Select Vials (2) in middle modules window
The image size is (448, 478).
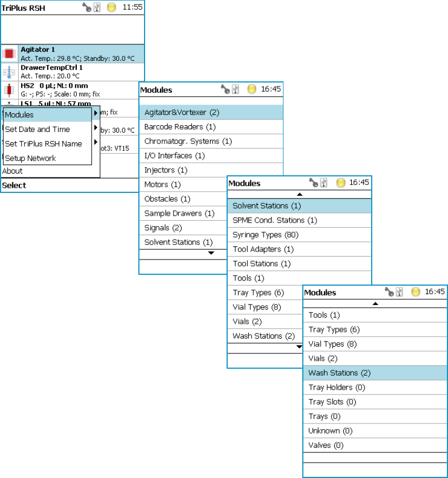tap(265, 322)
